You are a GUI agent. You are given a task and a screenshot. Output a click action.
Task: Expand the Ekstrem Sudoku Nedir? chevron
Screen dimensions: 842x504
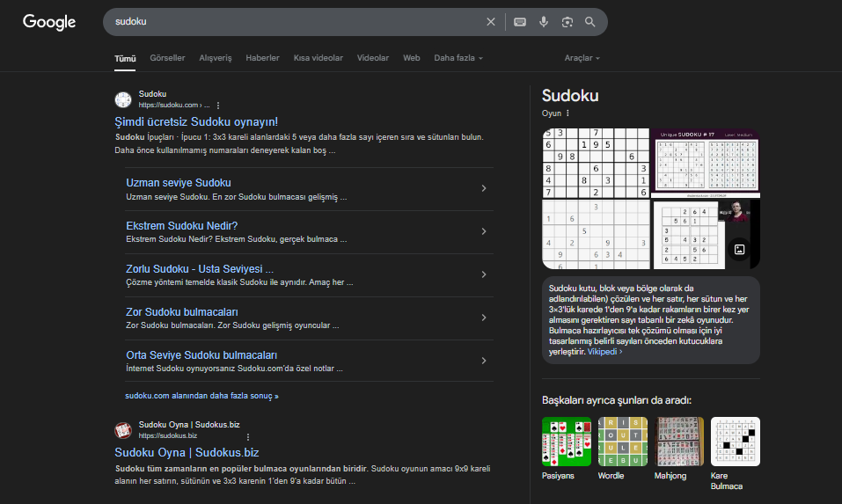(484, 231)
